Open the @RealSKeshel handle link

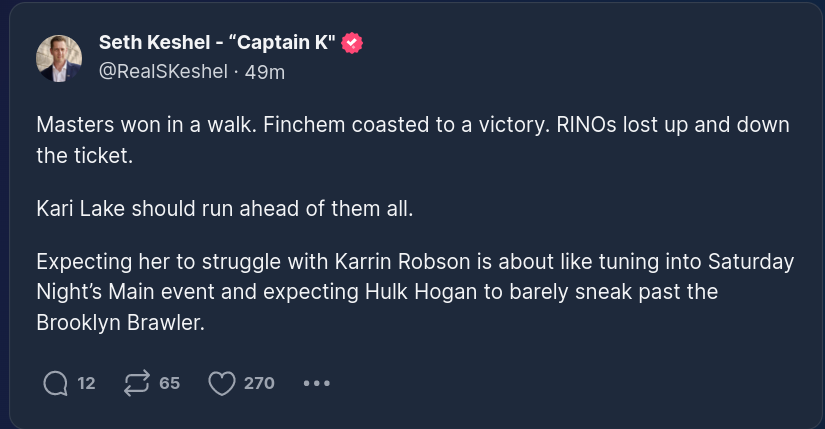coord(163,71)
